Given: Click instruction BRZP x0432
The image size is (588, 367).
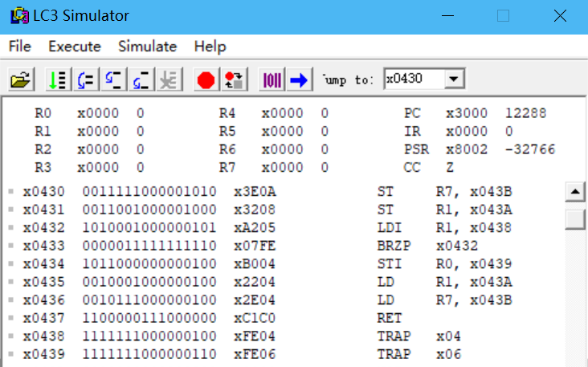Looking at the screenshot, I should [427, 246].
